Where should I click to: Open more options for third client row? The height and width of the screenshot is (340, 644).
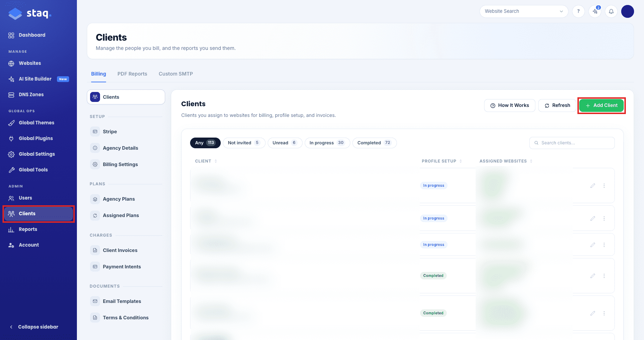point(604,245)
